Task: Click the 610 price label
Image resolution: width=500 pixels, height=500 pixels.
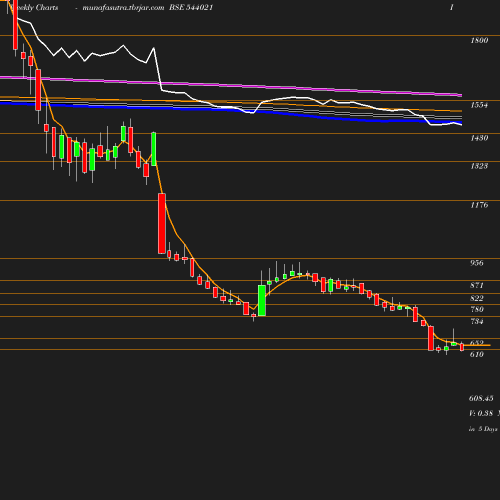Action: [x=477, y=354]
